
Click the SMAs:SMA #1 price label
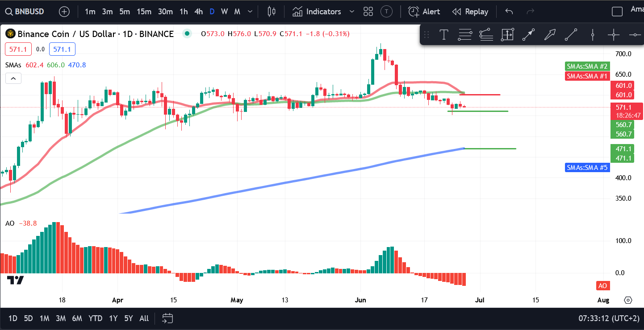(x=587, y=76)
